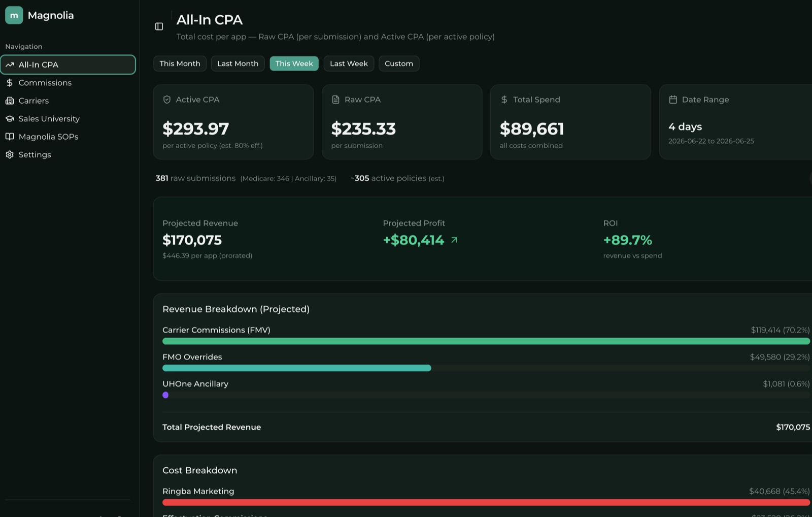Viewport: 812px width, 517px height.
Task: Click the $119,414 (70.2%) amount
Action: tap(781, 330)
